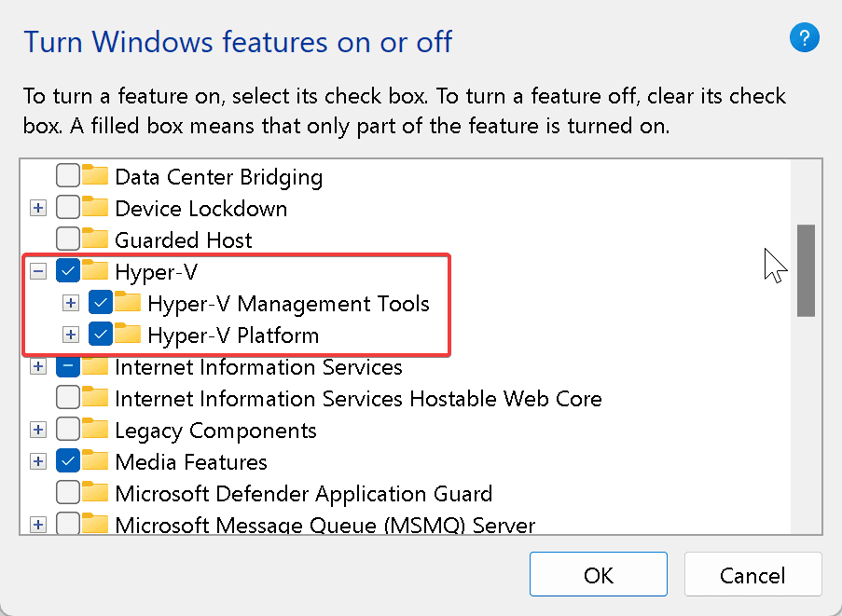Check Microsoft Message Queue (MSMQ) Server checkbox

[x=68, y=523]
